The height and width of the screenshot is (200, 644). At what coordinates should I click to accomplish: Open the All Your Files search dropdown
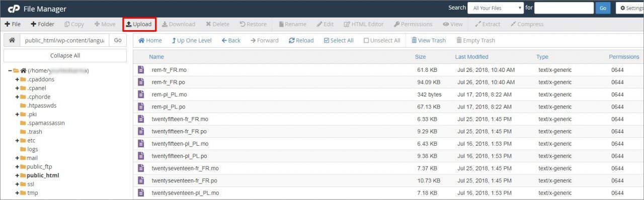[x=496, y=8]
